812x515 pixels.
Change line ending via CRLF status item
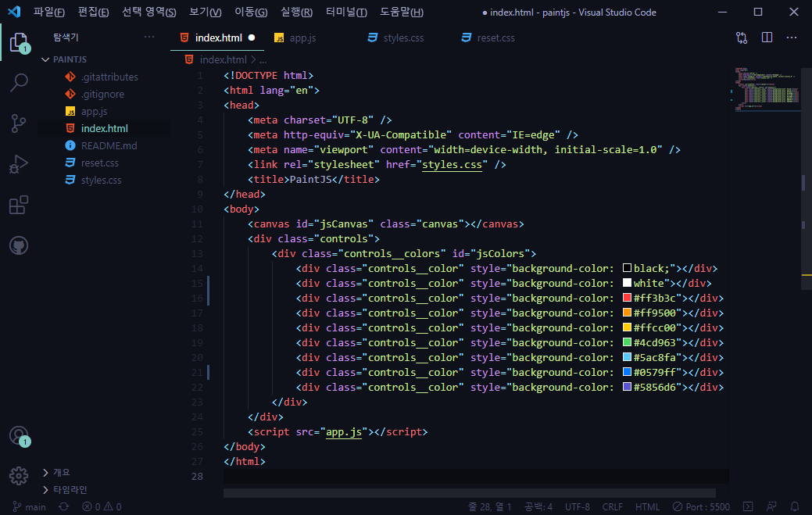612,506
